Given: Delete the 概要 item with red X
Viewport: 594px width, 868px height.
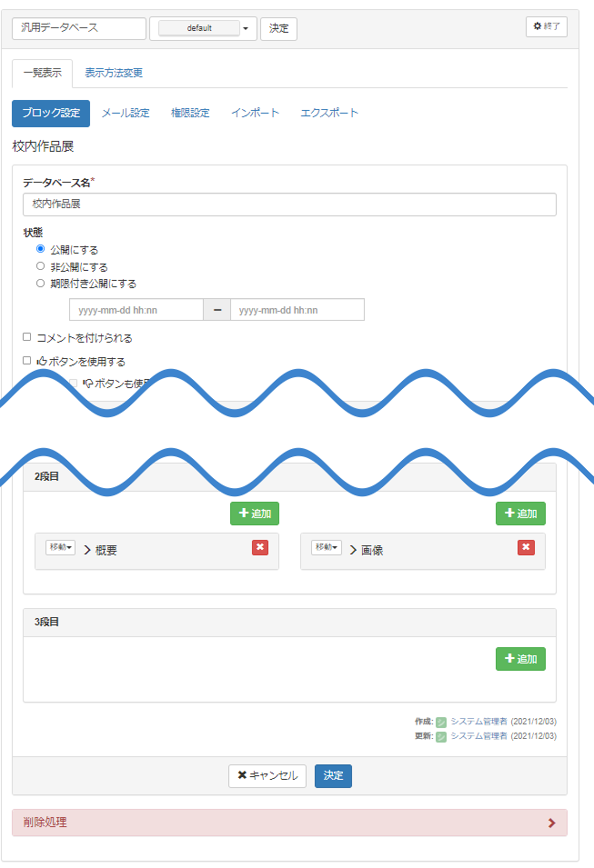Looking at the screenshot, I should (260, 547).
